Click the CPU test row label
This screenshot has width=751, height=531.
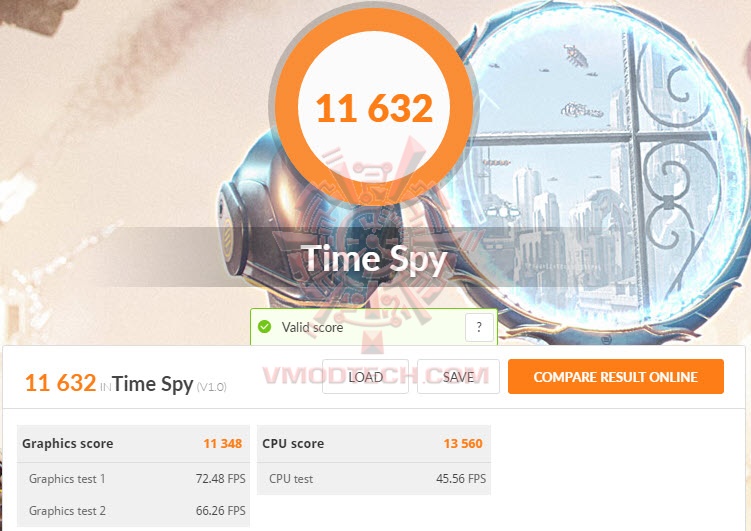[x=291, y=479]
